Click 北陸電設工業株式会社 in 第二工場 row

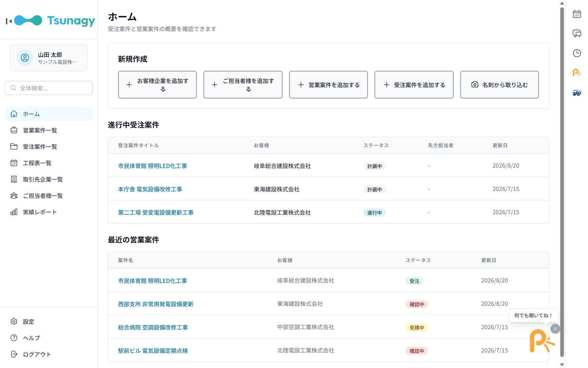282,212
